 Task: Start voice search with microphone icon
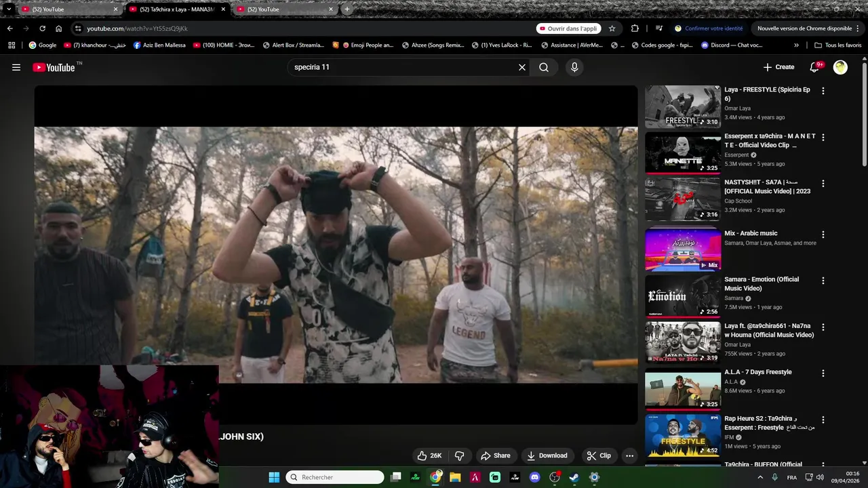pos(574,67)
